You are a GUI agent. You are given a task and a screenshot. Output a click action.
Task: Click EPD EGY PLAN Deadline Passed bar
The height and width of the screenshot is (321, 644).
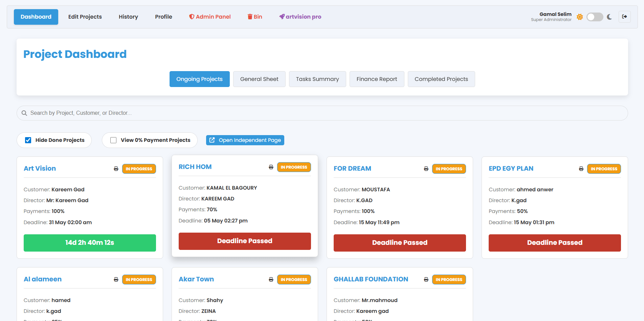pyautogui.click(x=555, y=243)
